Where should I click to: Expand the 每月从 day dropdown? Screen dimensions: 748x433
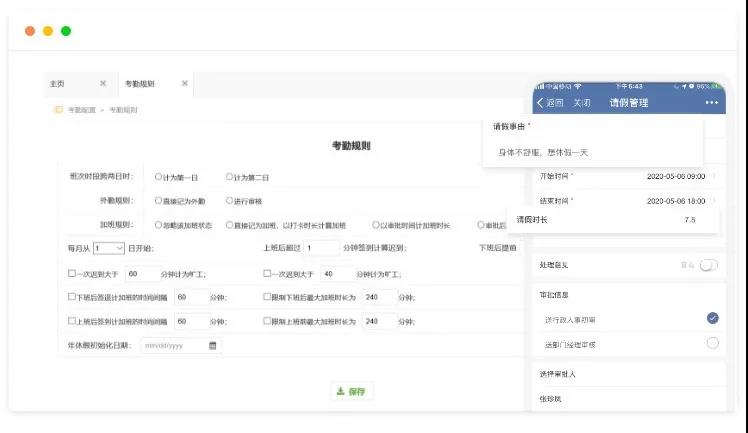[x=109, y=248]
